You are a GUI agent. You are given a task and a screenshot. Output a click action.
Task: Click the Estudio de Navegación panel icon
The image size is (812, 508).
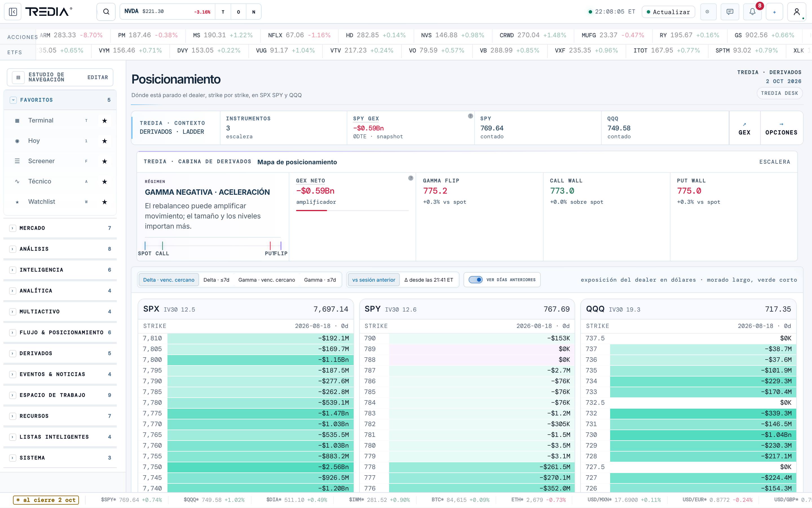pos(18,77)
